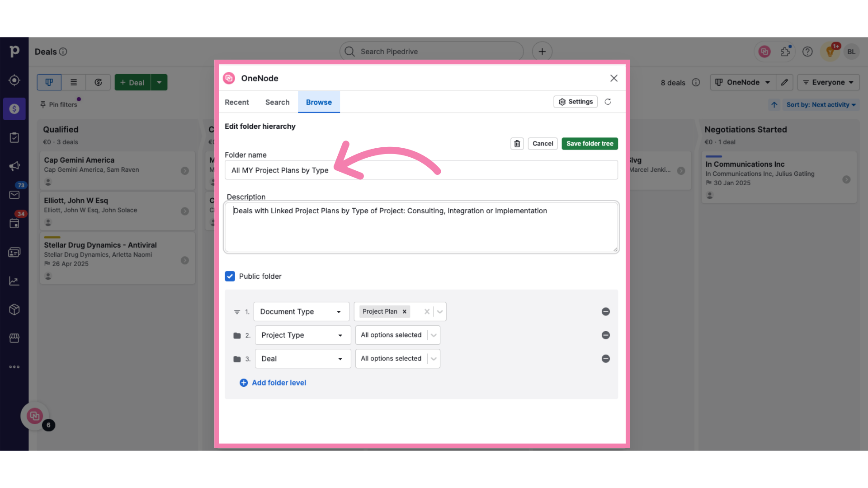The height and width of the screenshot is (488, 868).
Task: Expand All options selected for Deal row
Action: click(x=434, y=358)
